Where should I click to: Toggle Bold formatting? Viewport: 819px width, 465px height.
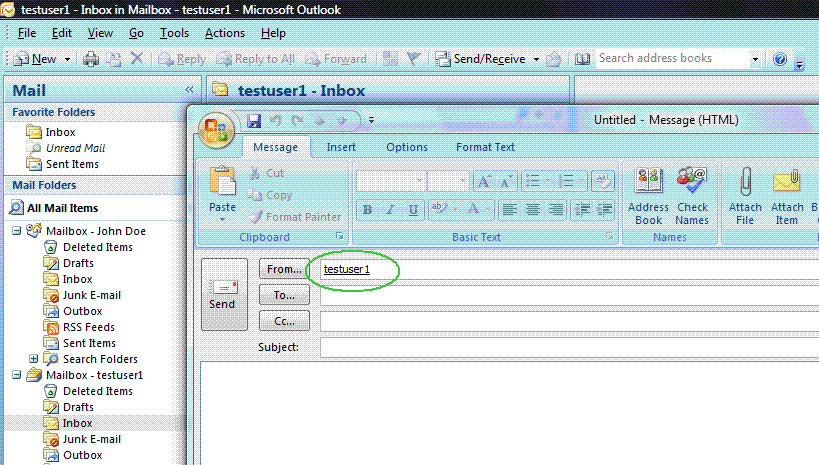tap(367, 210)
